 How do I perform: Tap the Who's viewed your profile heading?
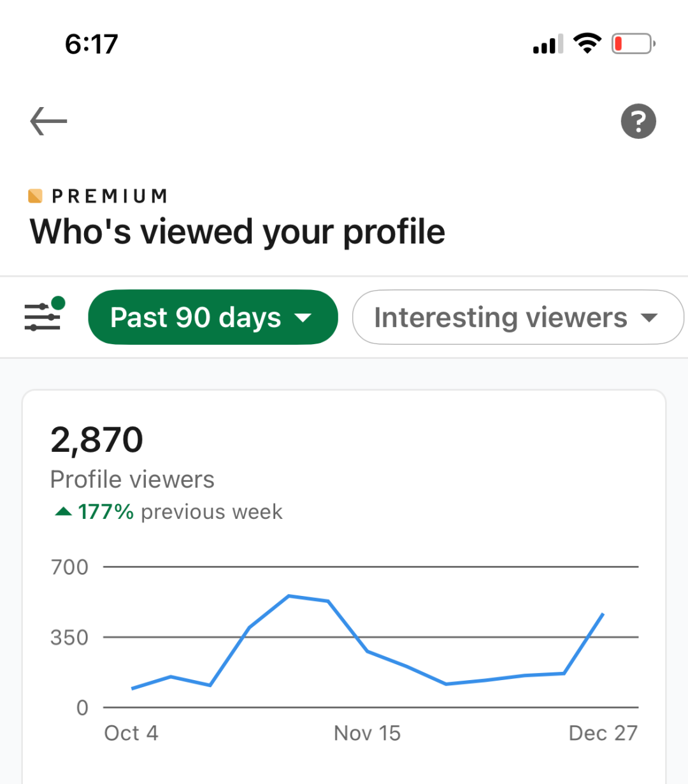point(238,232)
